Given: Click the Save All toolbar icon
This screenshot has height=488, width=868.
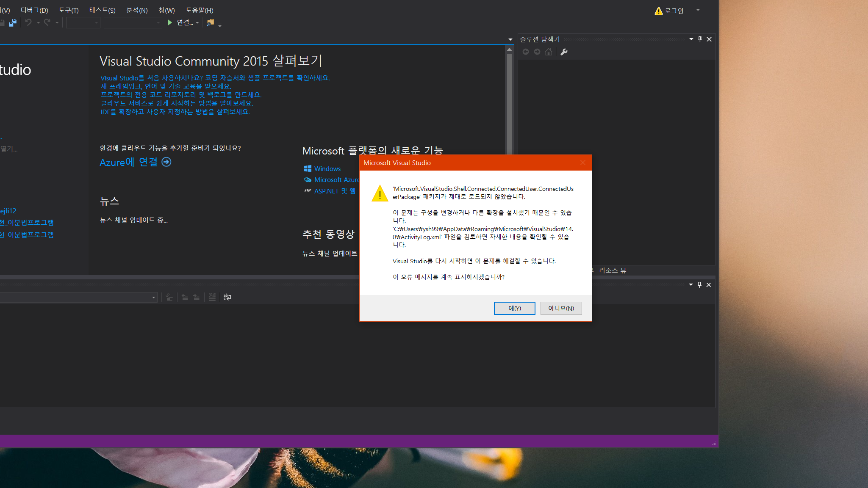Looking at the screenshot, I should click(x=13, y=23).
